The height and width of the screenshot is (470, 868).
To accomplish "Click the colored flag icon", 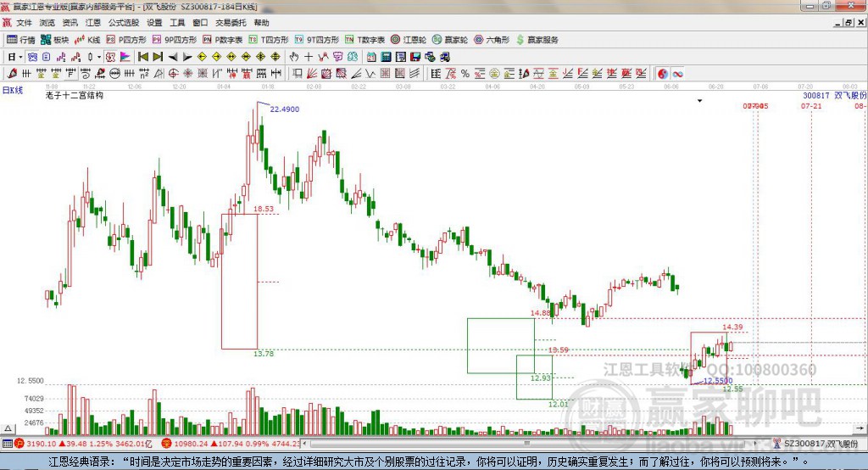I will 125,57.
